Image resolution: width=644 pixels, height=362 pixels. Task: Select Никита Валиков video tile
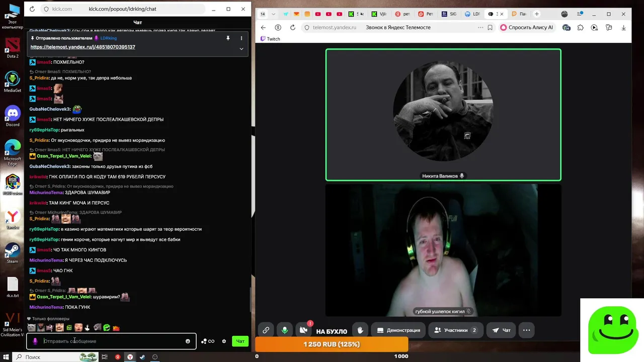point(443,115)
